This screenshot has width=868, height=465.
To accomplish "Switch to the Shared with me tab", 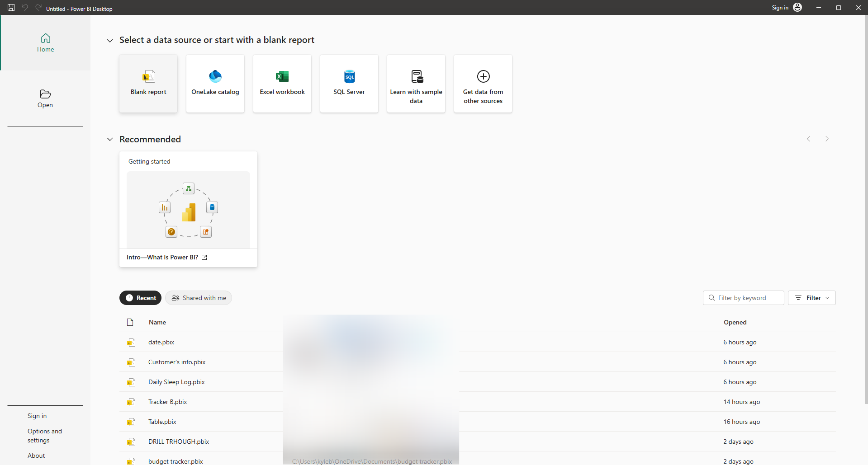I will click(x=199, y=298).
